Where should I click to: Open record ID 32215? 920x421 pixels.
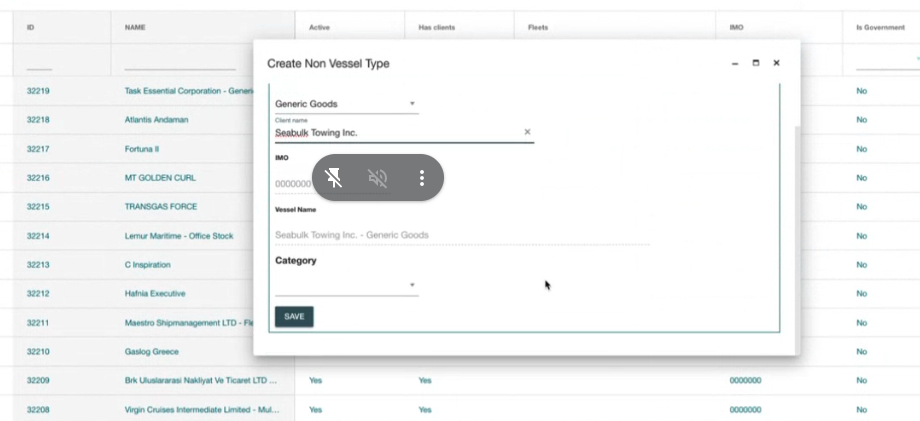38,206
